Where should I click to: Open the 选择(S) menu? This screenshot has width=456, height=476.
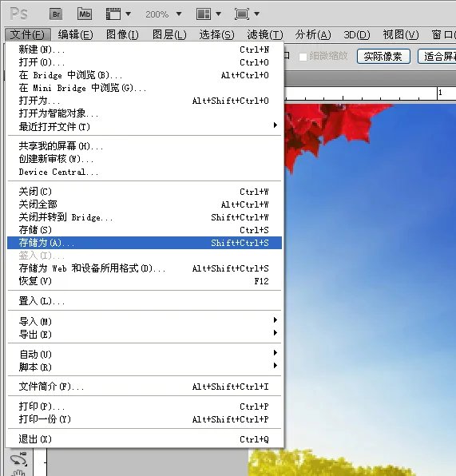[216, 34]
